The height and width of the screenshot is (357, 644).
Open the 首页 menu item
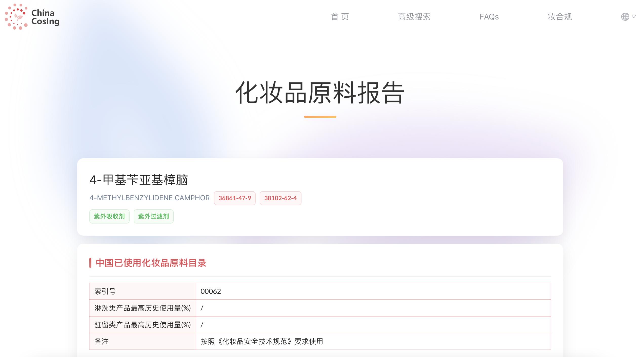[340, 16]
